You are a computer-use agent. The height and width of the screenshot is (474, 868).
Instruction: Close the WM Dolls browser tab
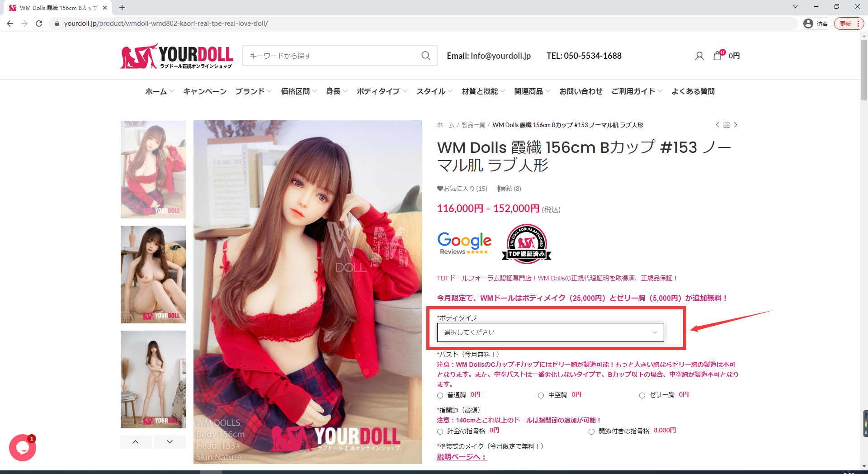(x=105, y=8)
